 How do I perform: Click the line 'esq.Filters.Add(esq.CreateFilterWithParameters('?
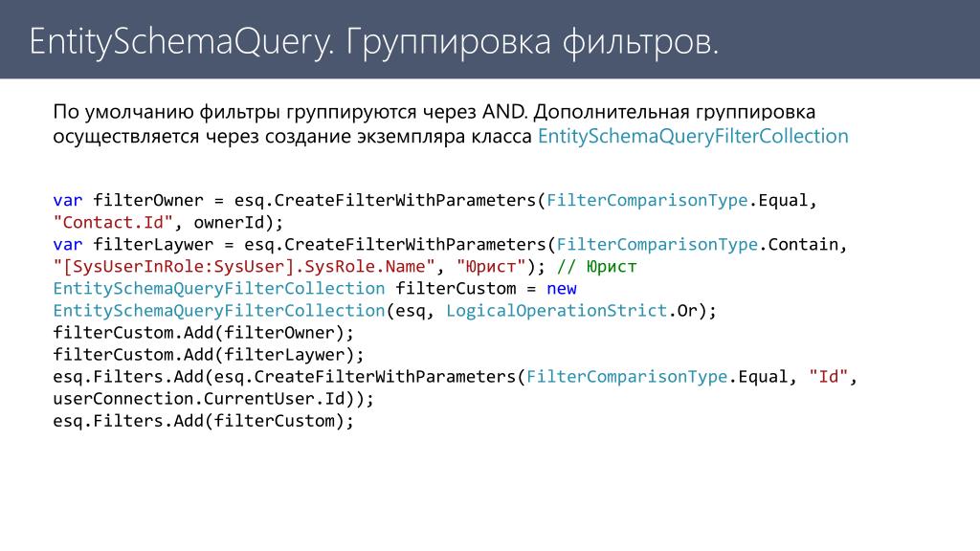(455, 377)
